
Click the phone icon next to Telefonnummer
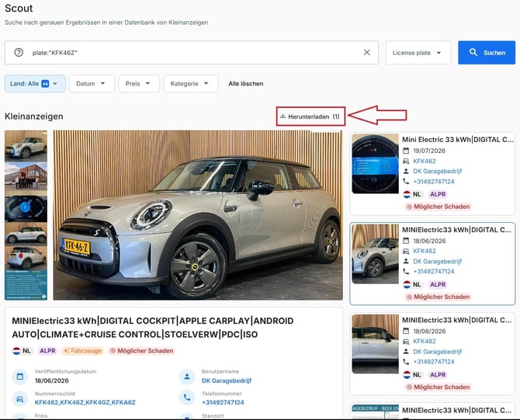pyautogui.click(x=187, y=397)
